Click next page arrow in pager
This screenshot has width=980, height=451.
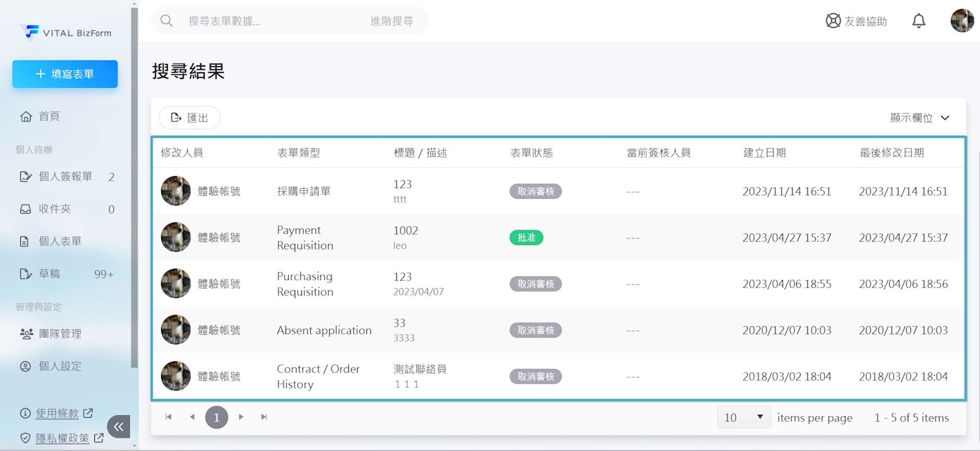(x=241, y=417)
